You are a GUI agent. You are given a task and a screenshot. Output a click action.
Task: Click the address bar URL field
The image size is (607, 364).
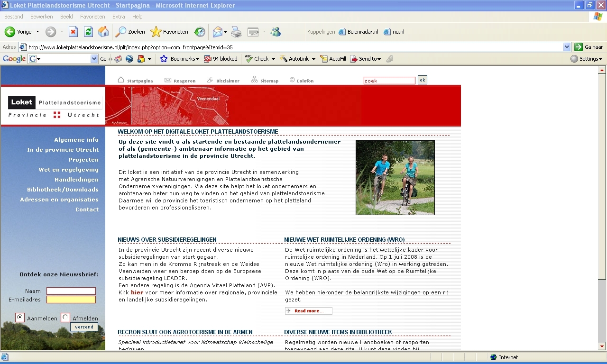294,47
